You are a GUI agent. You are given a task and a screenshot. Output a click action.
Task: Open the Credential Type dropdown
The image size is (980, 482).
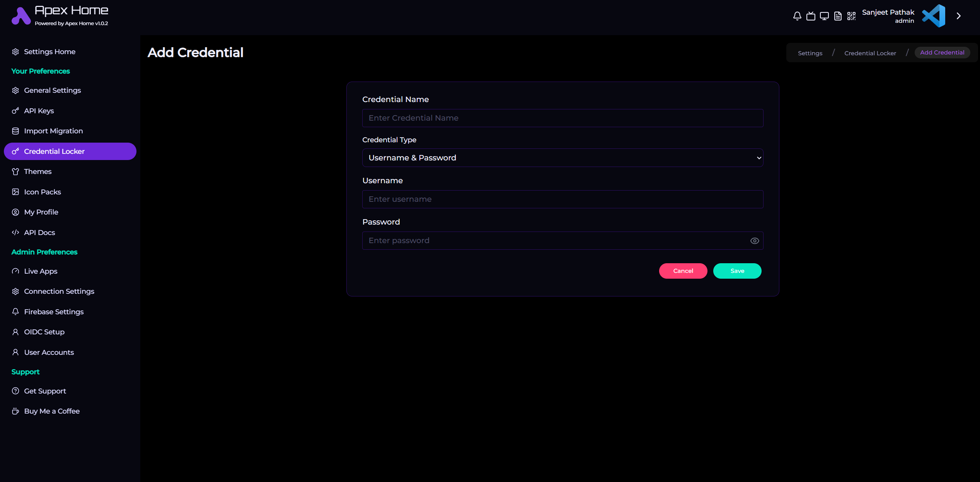[x=562, y=158]
